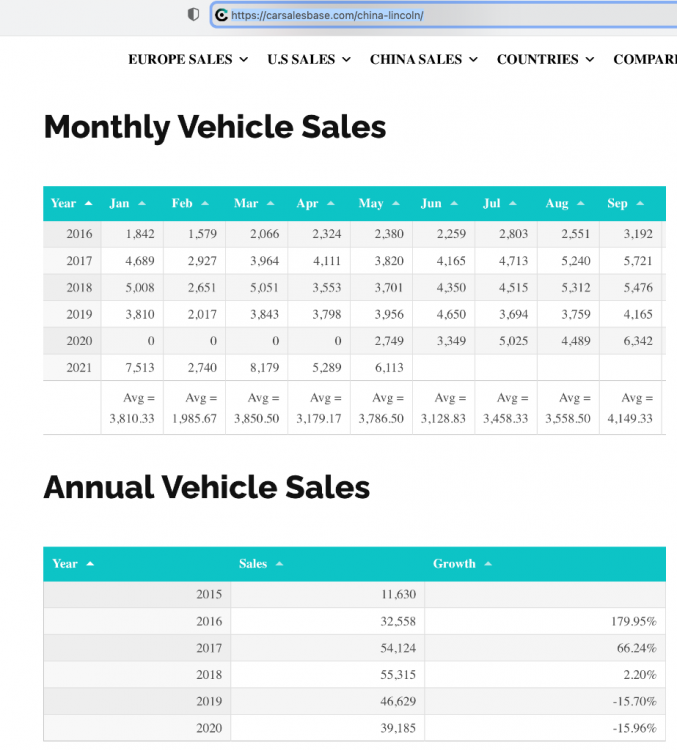Sort by Feb column arrow

coord(205,203)
